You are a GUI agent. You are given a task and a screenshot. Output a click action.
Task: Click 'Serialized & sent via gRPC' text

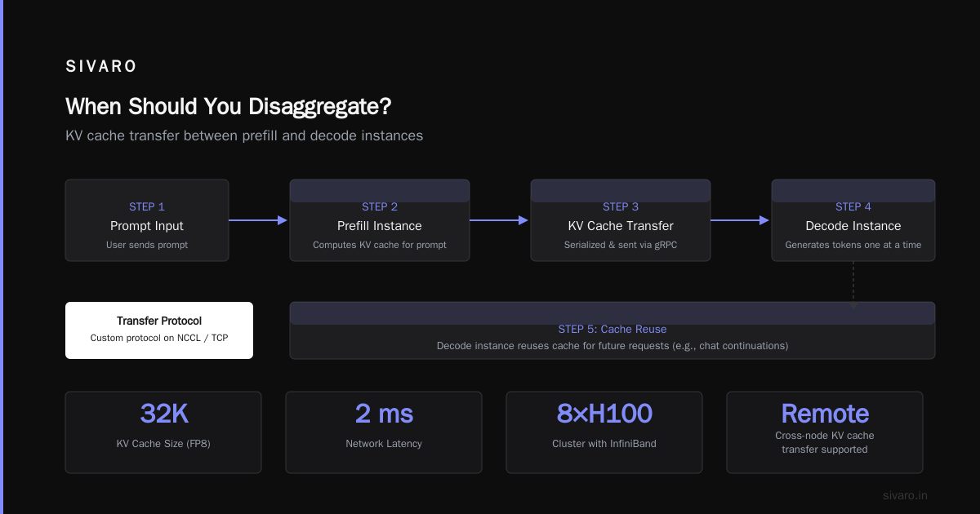tap(621, 245)
